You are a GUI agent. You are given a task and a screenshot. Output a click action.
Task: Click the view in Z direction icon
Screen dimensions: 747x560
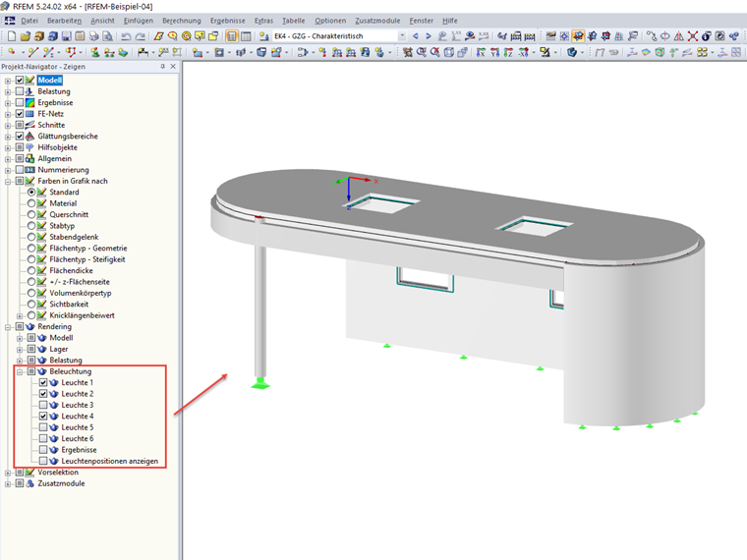coord(508,52)
